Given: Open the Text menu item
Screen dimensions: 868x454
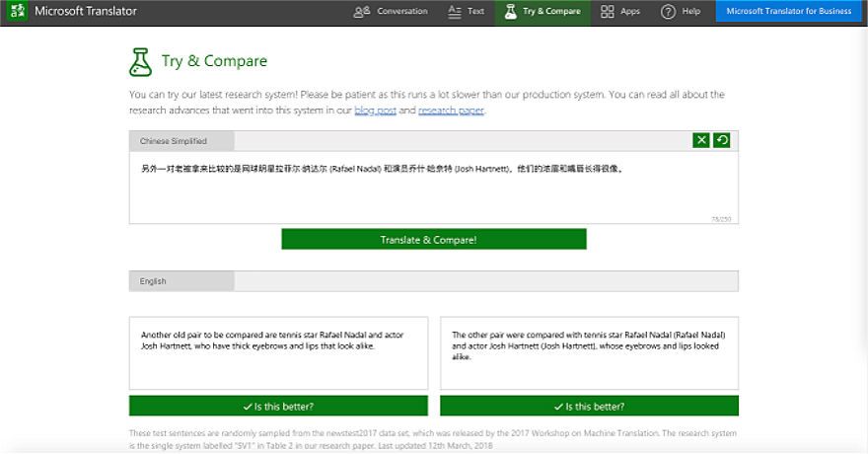Looking at the screenshot, I should coord(475,11).
